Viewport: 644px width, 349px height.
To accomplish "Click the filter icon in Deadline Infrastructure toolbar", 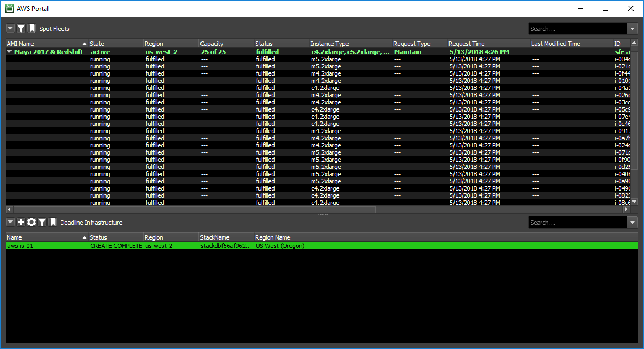I will tap(42, 222).
